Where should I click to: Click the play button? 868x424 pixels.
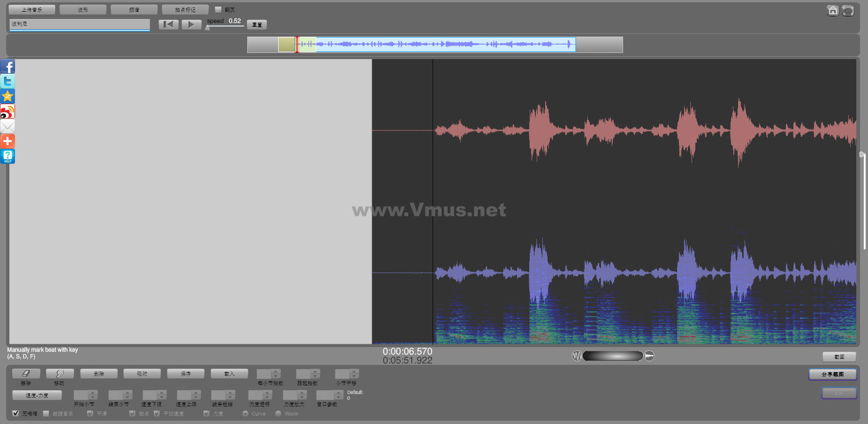tap(191, 24)
